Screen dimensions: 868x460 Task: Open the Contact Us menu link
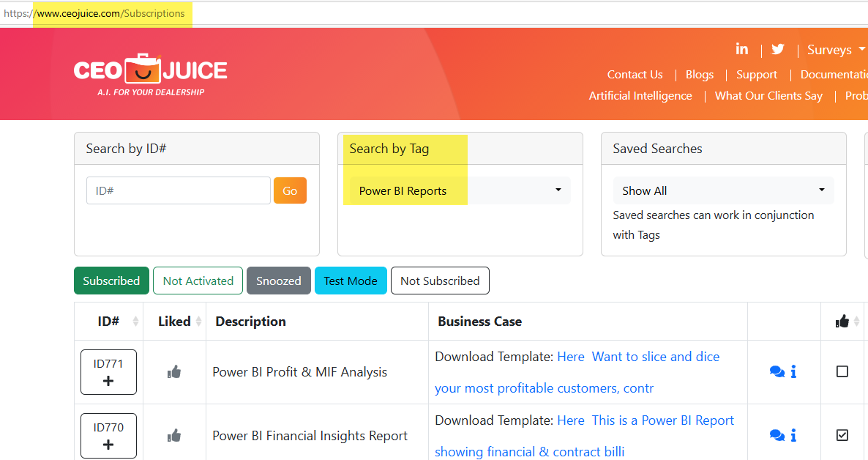635,74
